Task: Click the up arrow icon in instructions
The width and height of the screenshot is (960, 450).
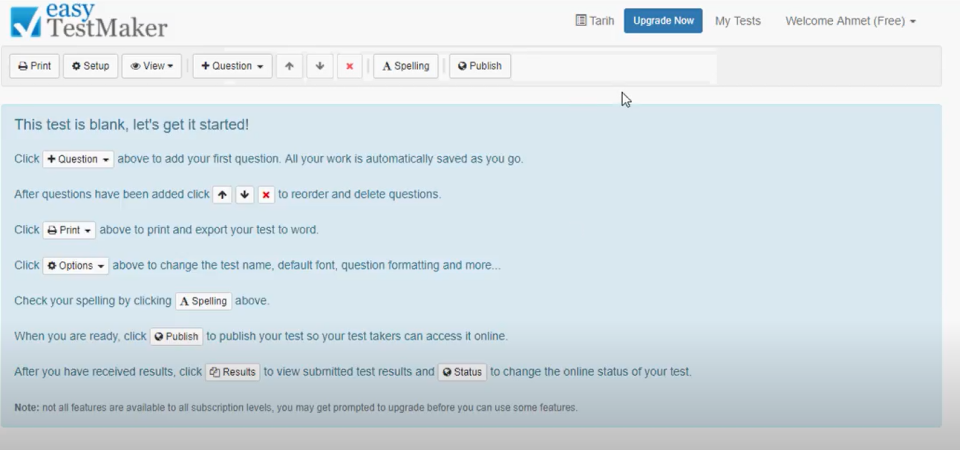Action: [222, 195]
